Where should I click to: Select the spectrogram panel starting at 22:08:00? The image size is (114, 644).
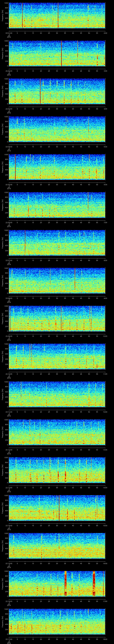[x=57, y=281]
